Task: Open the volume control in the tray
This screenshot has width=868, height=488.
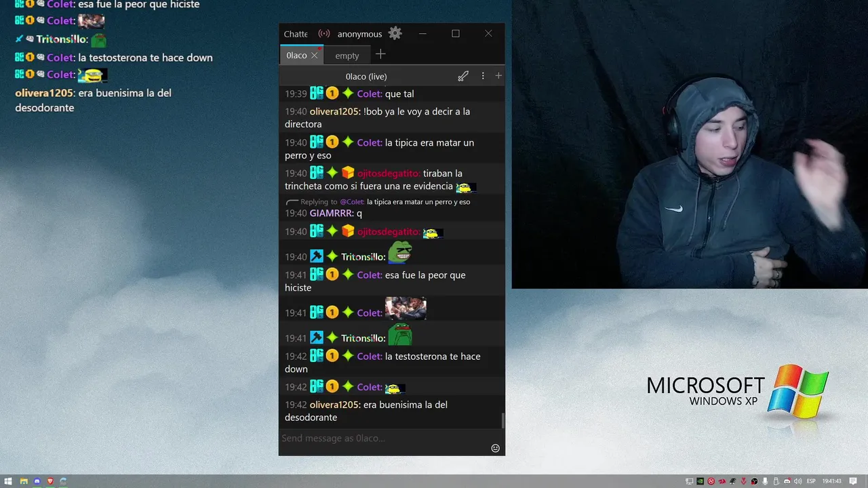Action: click(x=797, y=481)
